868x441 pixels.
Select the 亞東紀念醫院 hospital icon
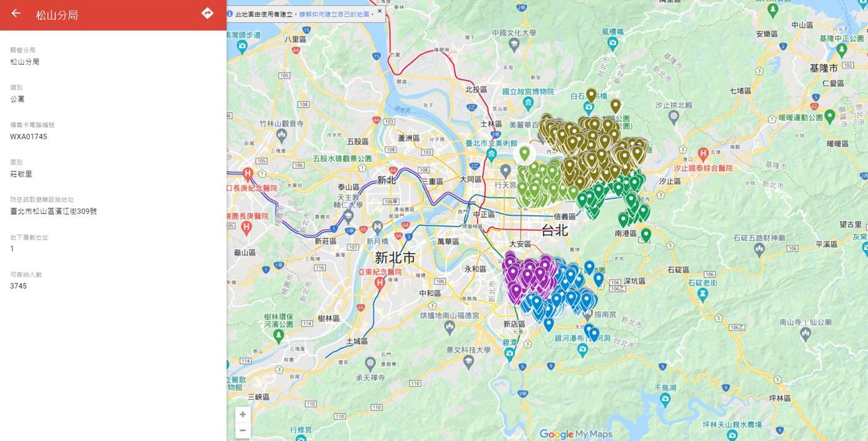[x=380, y=283]
